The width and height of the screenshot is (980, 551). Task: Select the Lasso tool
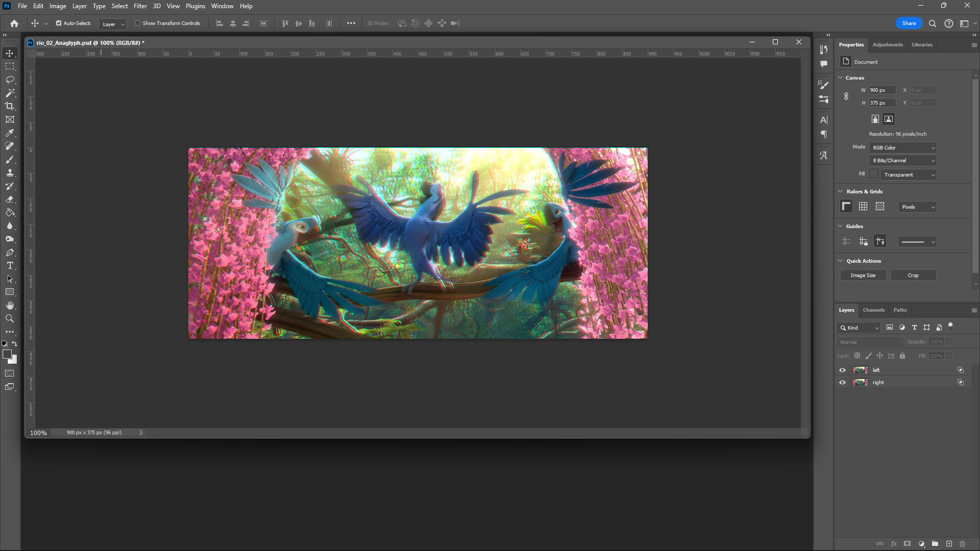10,80
